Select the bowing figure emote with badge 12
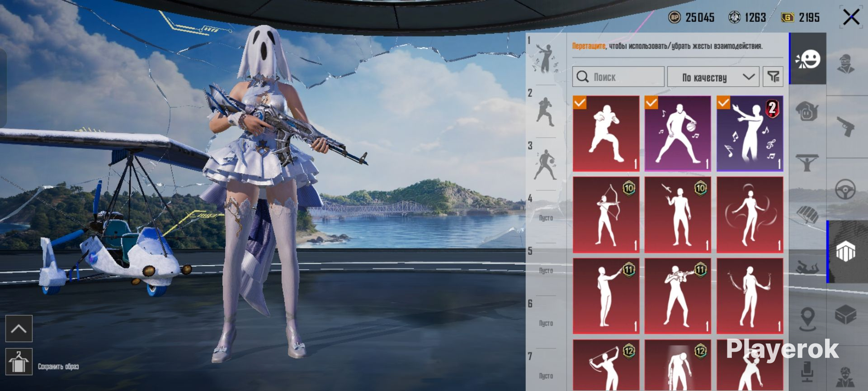The width and height of the screenshot is (868, 391). tap(678, 365)
